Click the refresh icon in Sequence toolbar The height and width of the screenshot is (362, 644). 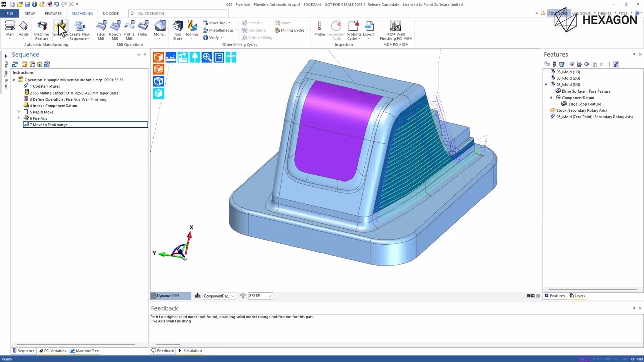click(x=15, y=64)
